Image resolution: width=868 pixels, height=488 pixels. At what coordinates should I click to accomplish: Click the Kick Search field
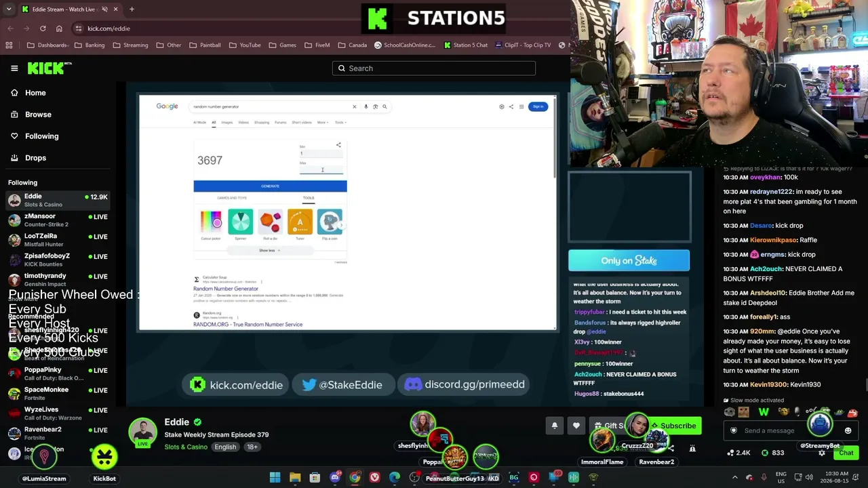[x=434, y=68]
